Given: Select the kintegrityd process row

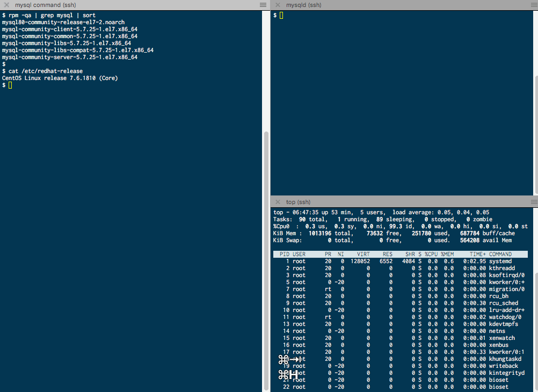Looking at the screenshot, I should tap(401, 373).
